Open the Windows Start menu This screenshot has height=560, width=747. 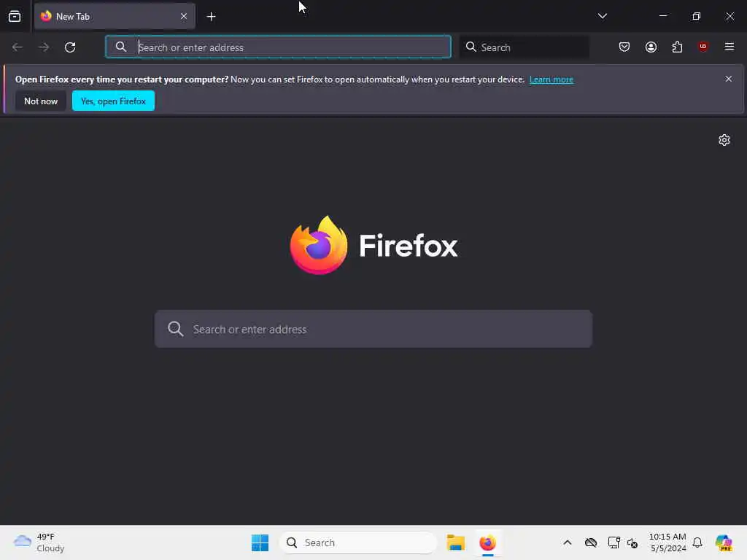(x=260, y=542)
